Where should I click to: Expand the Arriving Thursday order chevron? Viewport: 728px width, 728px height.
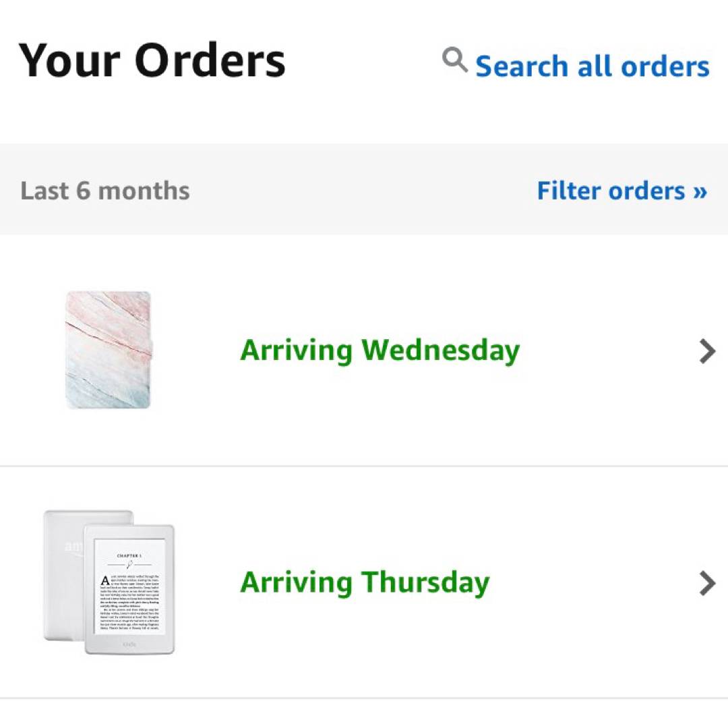pyautogui.click(x=706, y=583)
